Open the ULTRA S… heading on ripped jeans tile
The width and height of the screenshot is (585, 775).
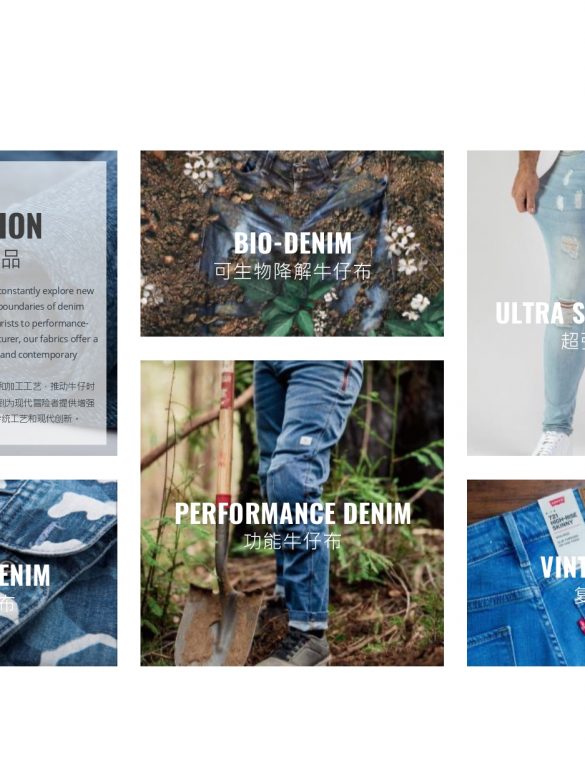coord(540,313)
